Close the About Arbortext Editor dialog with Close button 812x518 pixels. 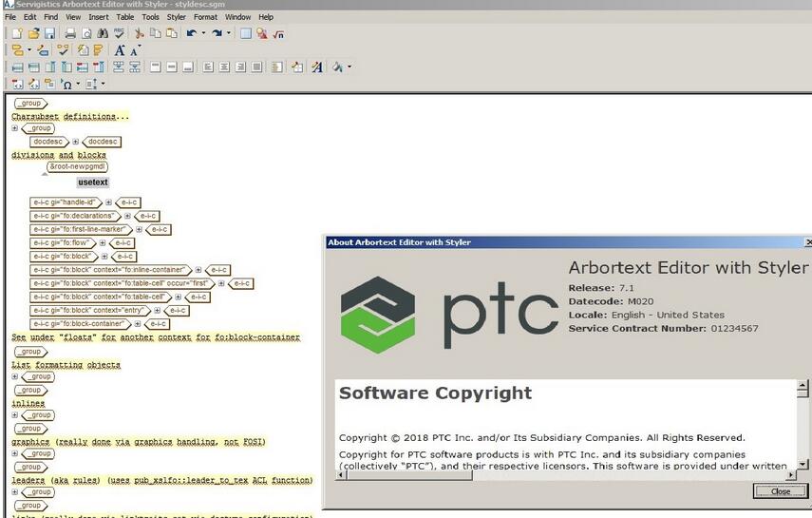click(781, 491)
